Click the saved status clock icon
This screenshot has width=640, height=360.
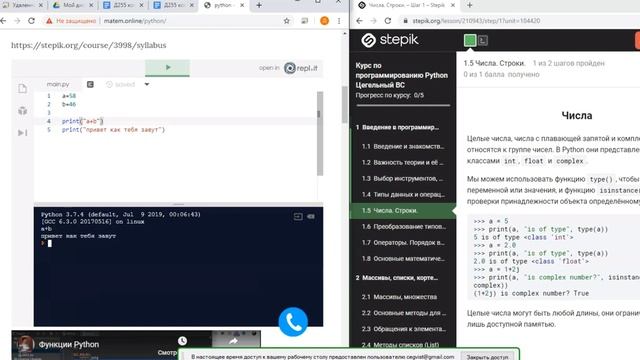[x=109, y=84]
